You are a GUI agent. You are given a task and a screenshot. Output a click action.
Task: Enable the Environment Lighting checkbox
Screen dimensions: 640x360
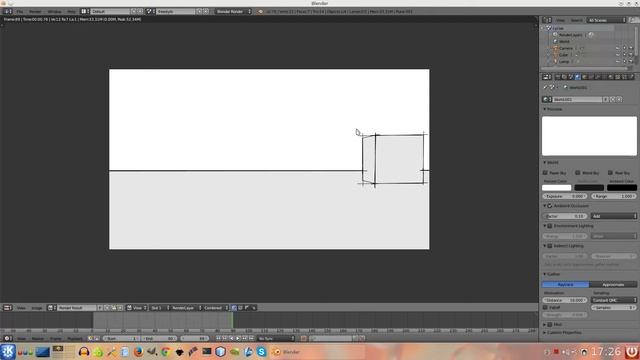coord(549,226)
